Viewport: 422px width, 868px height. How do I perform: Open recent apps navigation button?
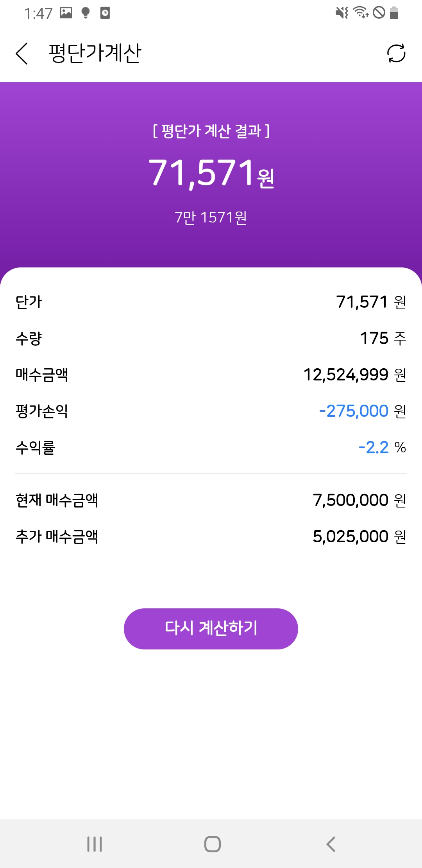click(95, 844)
